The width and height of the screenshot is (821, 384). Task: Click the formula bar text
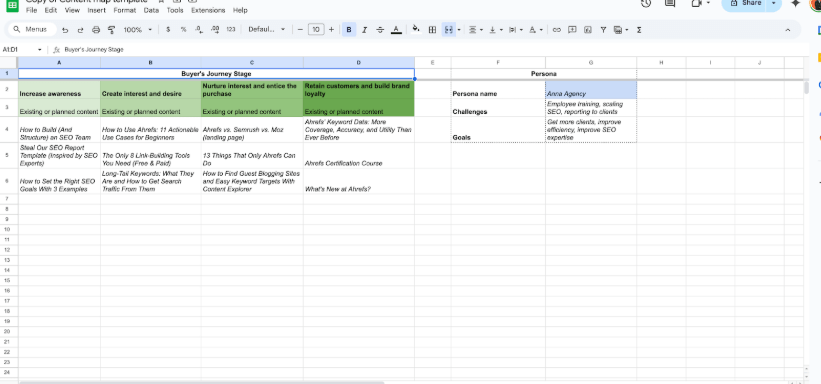click(94, 50)
